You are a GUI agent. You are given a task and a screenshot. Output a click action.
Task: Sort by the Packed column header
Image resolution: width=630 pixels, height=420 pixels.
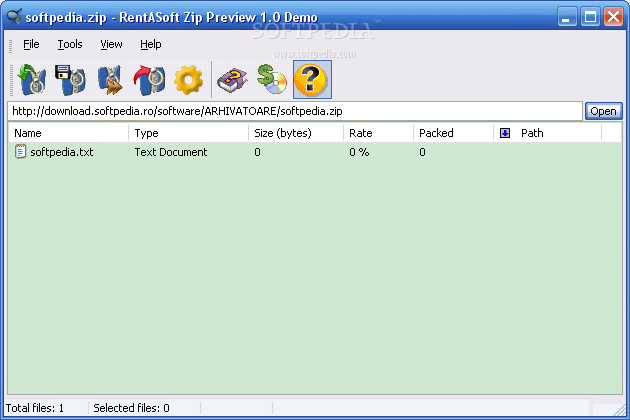(x=453, y=133)
